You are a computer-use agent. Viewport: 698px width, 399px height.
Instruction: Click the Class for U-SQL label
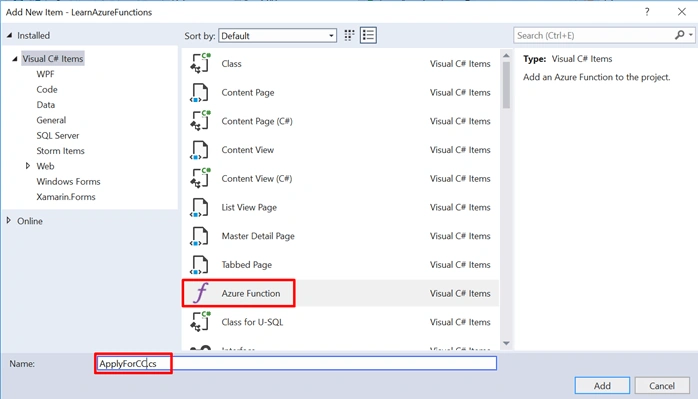(252, 322)
